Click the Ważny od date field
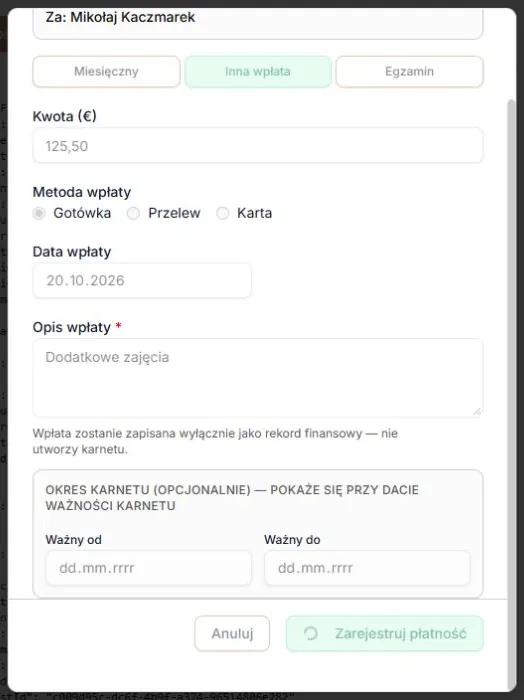 click(149, 568)
